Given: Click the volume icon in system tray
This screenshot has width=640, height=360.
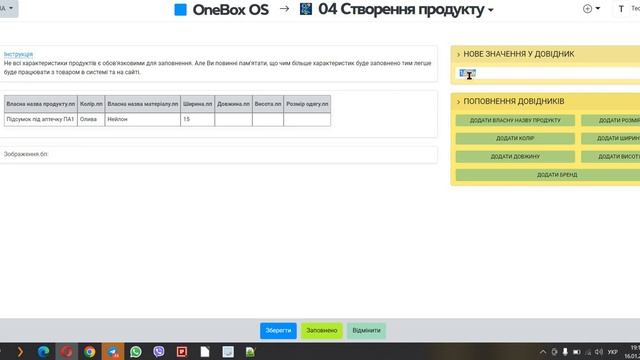Looking at the screenshot, I should pyautogui.click(x=599, y=352).
